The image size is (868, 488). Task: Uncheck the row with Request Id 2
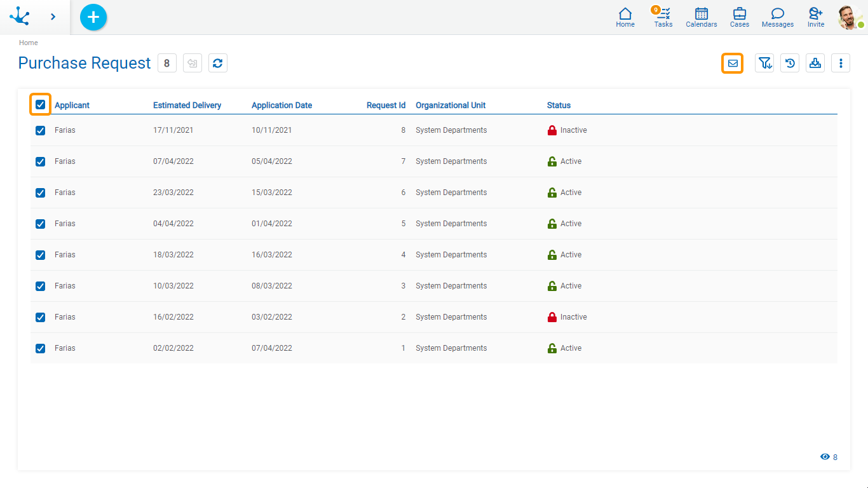point(41,317)
